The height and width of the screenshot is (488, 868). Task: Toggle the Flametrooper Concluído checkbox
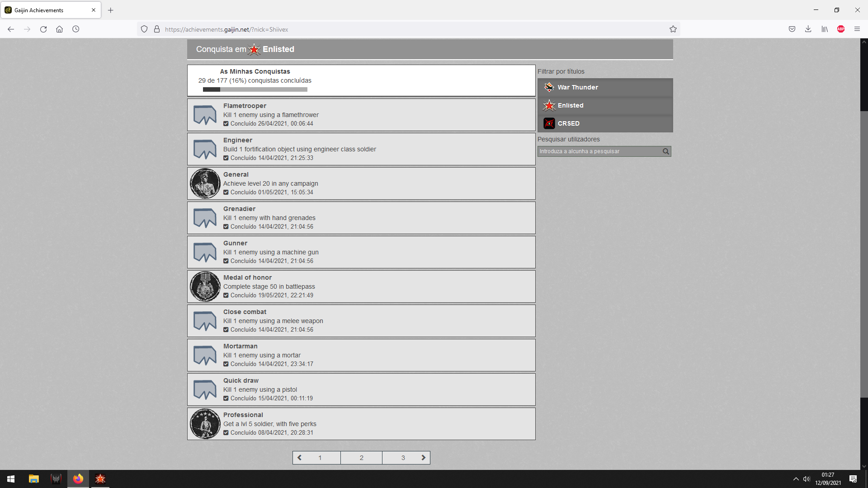tap(226, 124)
